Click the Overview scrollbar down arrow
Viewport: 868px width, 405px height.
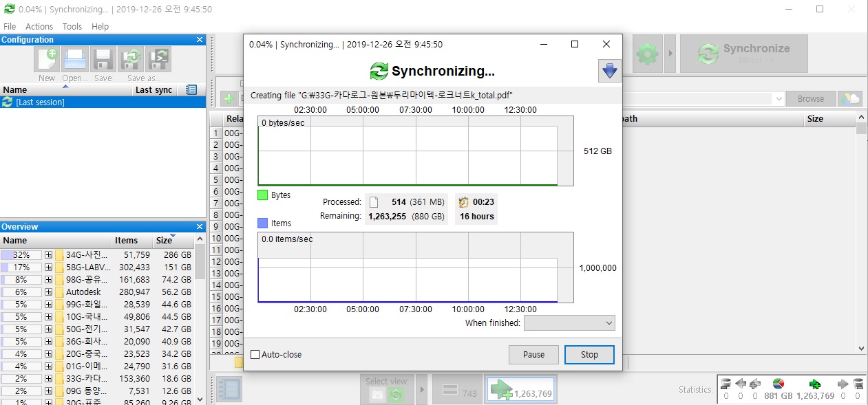point(200,399)
